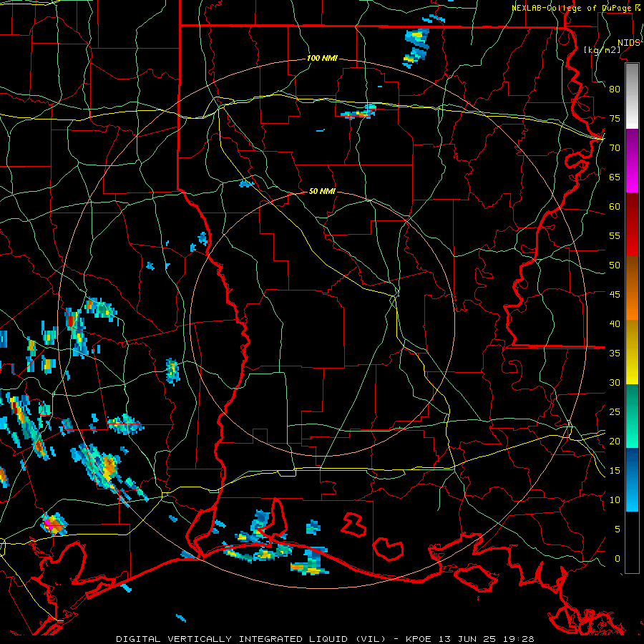This screenshot has width=644, height=644.
Task: Select the 35 value on the color scale
Action: pos(615,353)
